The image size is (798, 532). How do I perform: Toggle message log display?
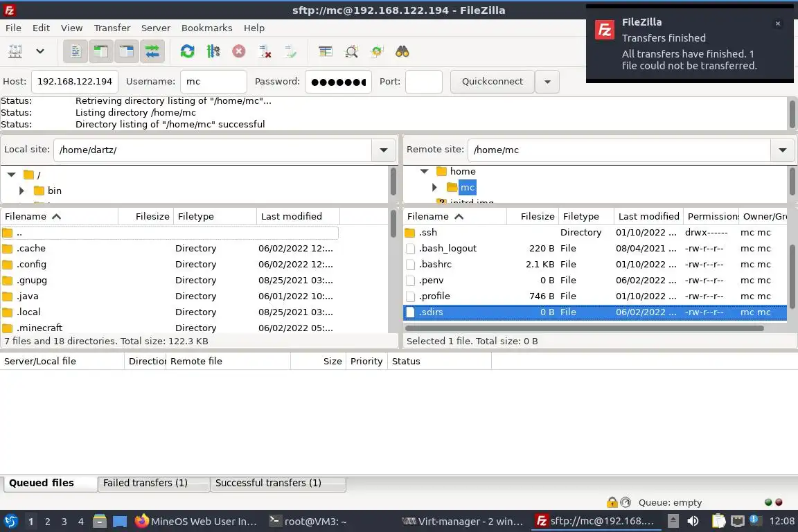pos(76,51)
